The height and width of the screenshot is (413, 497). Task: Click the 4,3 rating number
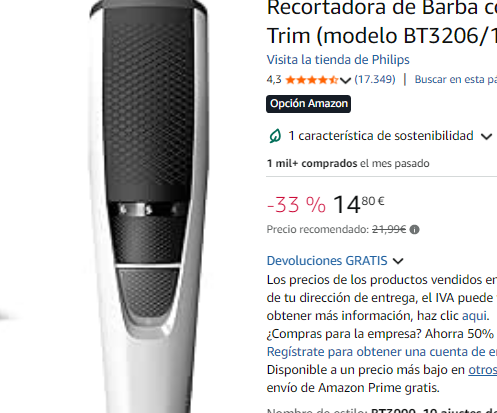[x=274, y=80]
